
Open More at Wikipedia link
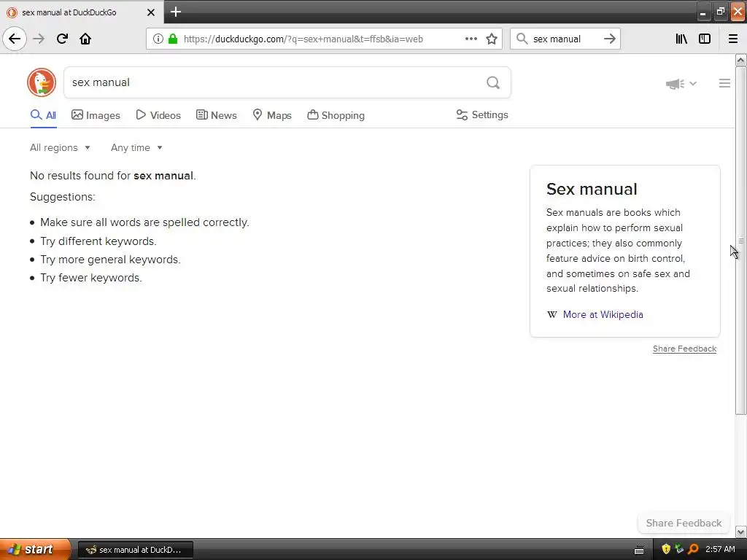click(603, 315)
